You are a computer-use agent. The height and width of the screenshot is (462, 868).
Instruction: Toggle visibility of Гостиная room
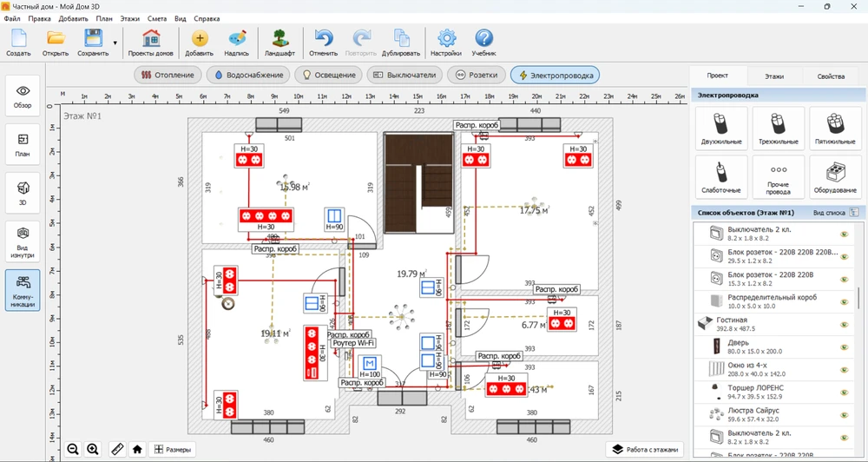click(844, 323)
